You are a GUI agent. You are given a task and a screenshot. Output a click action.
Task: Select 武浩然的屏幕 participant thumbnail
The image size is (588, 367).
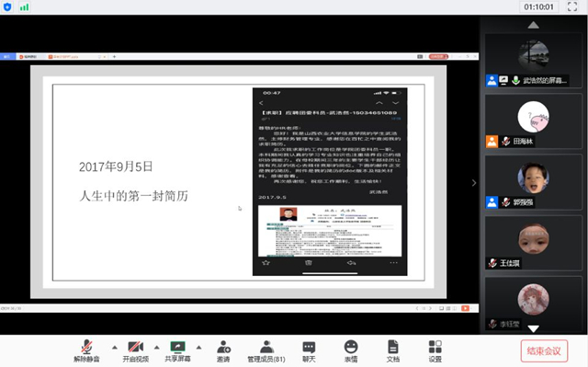pos(533,61)
